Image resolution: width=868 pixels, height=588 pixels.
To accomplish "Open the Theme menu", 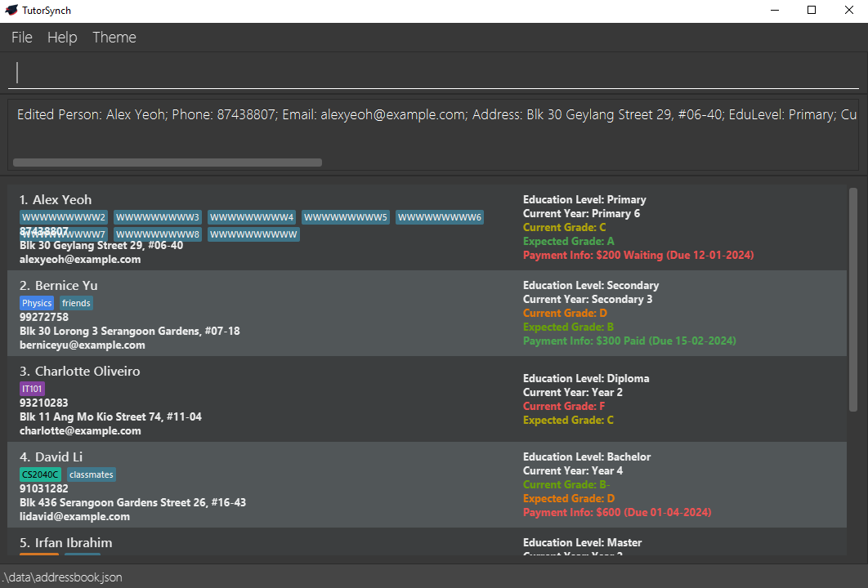I will tap(114, 37).
